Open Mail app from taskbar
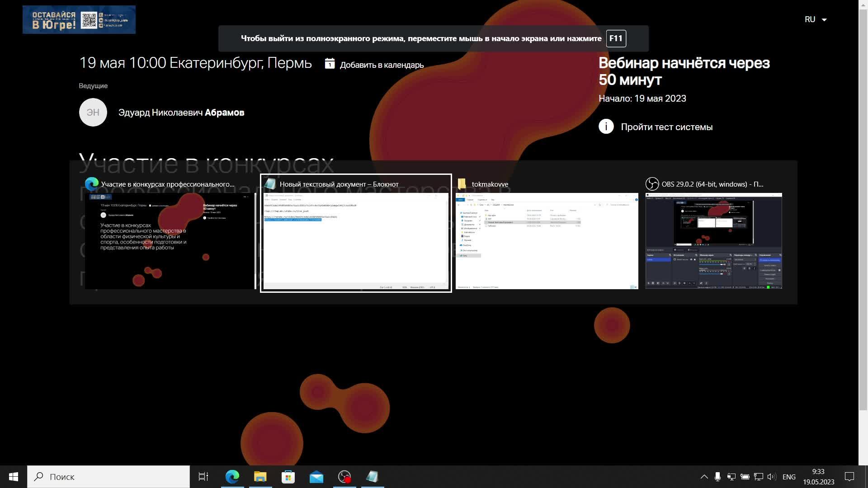The width and height of the screenshot is (868, 488). [316, 477]
